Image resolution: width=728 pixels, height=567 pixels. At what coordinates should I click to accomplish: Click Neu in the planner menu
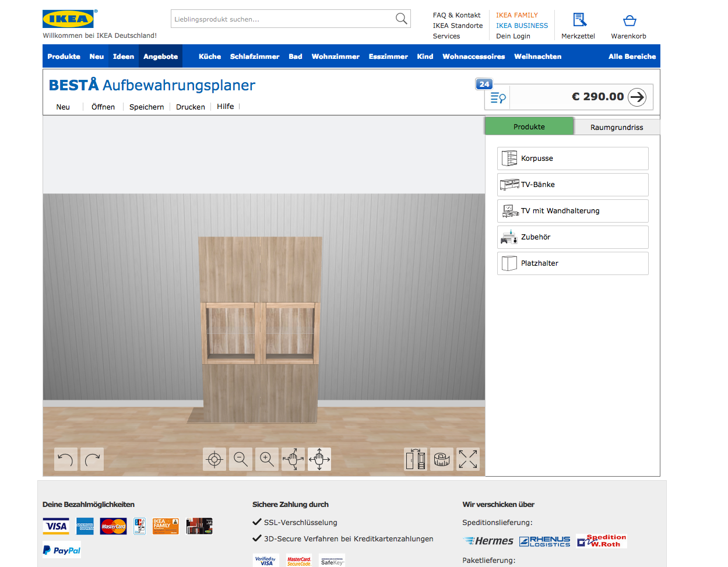pyautogui.click(x=63, y=107)
